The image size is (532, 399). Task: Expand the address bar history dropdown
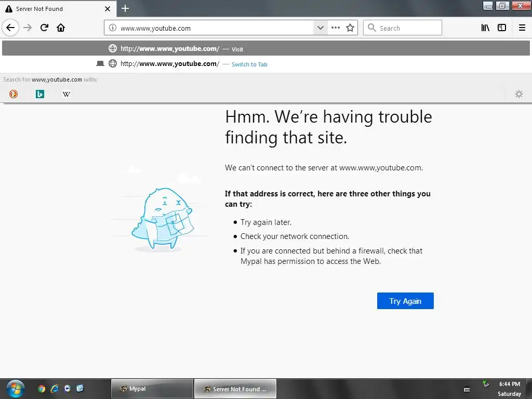320,28
